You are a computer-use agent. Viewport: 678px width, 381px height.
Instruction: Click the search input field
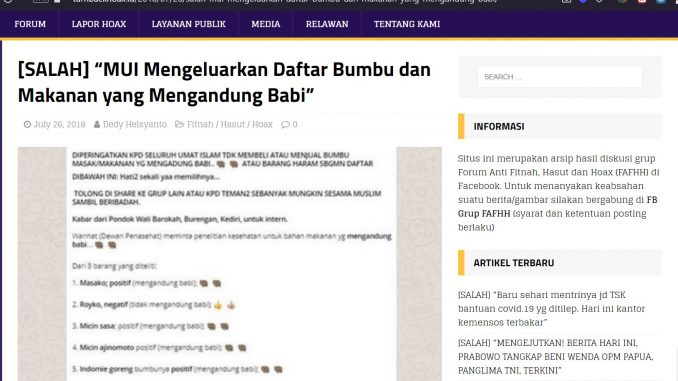point(560,77)
